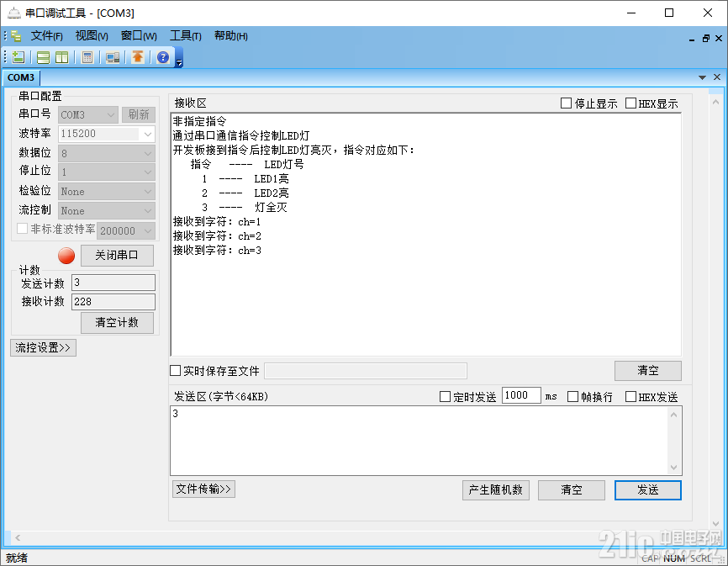
Task: Open the 数据位 dropdown showing 8
Action: (x=106, y=153)
